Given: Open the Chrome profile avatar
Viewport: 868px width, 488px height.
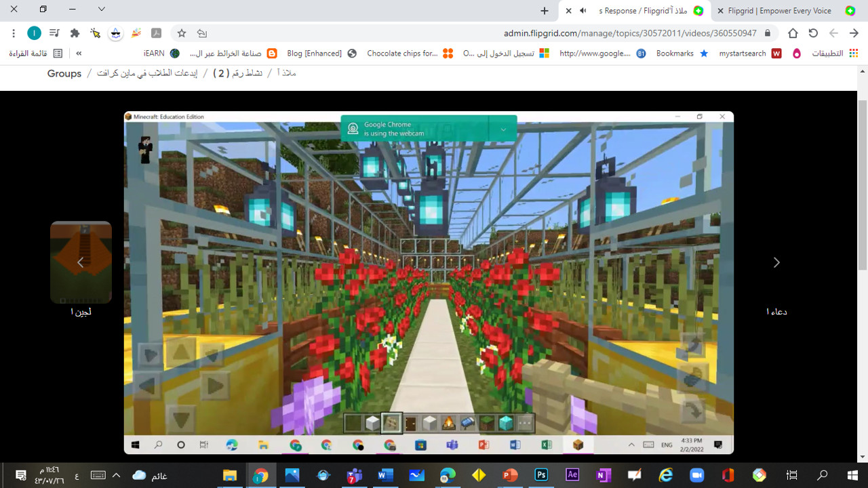Looking at the screenshot, I should point(34,33).
